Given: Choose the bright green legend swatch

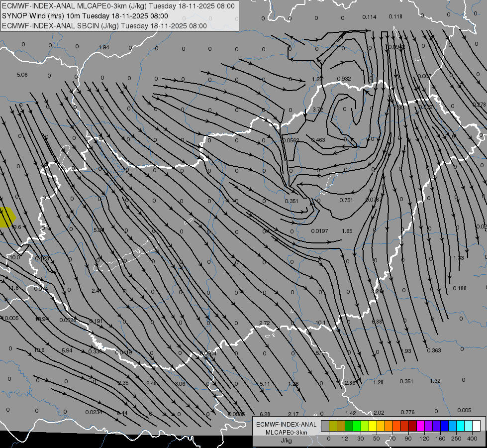Looking at the screenshot, I should (x=357, y=426).
